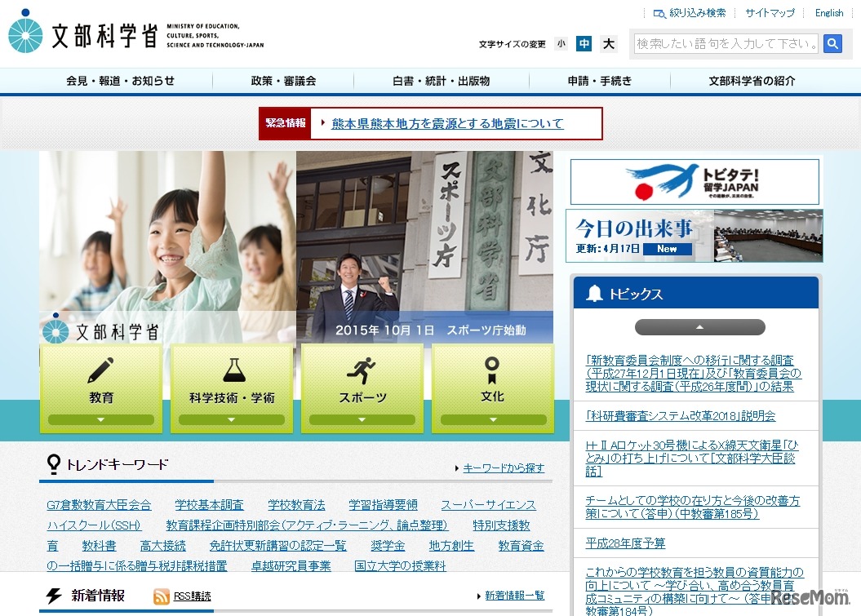This screenshot has height=616, width=861.
Task: Switch font size to 大
Action: point(608,43)
